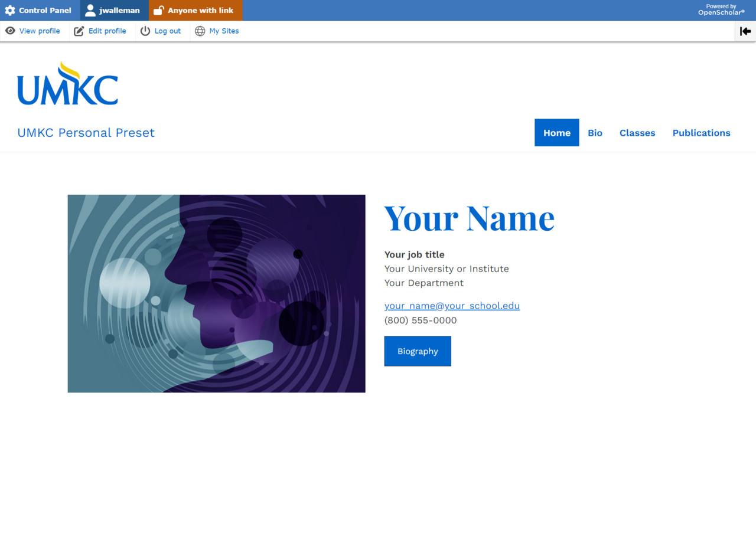The image size is (756, 540).
Task: Click the your_name@your_school.edu email link
Action: tap(452, 306)
